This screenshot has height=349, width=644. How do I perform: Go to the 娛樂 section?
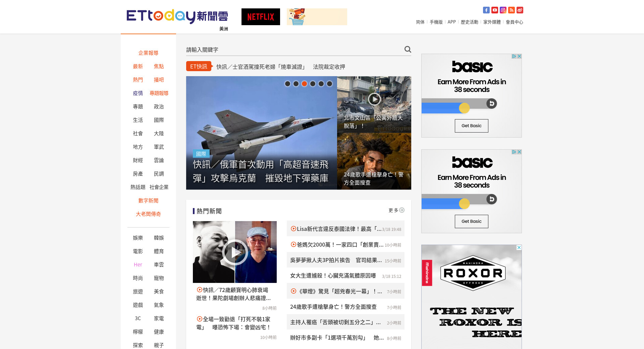coord(138,238)
